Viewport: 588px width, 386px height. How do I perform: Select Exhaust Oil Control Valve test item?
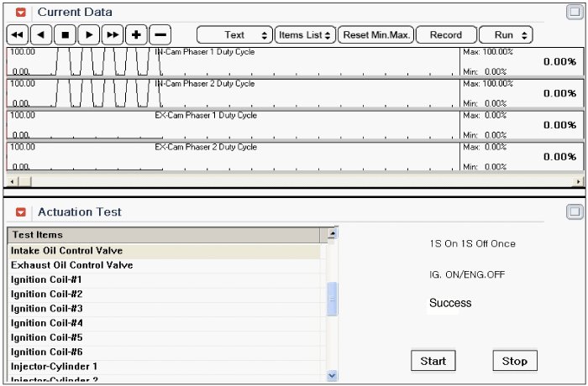72,265
